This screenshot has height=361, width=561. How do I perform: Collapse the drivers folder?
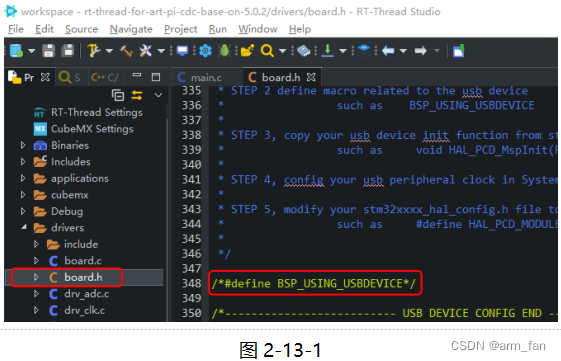(23, 228)
